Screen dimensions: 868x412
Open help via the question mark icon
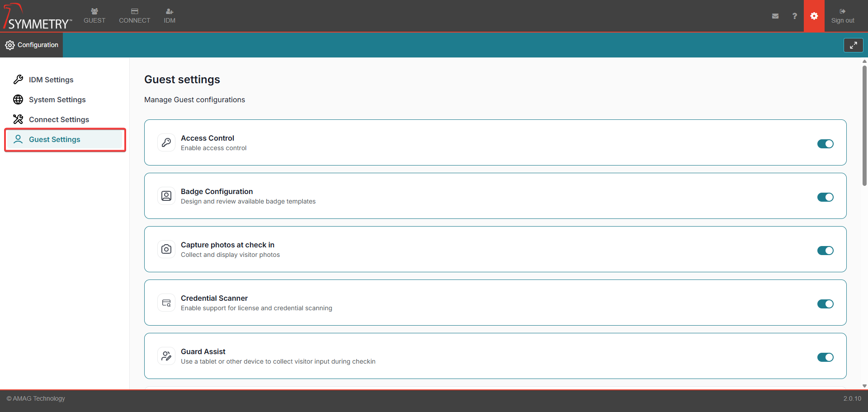794,16
